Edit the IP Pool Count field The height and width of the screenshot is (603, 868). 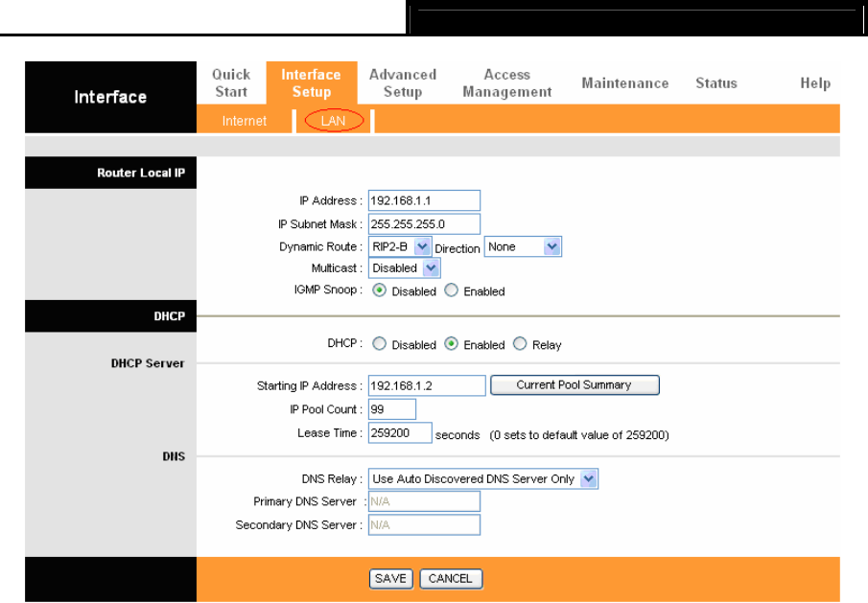(392, 409)
